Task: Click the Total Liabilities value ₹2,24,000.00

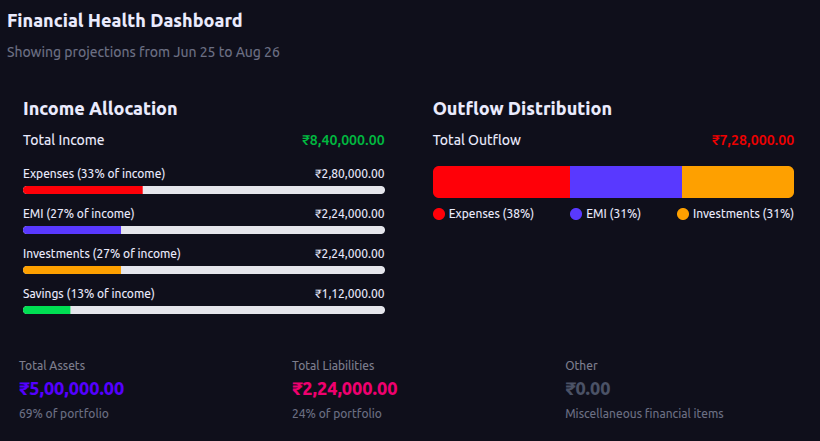Action: 345,389
